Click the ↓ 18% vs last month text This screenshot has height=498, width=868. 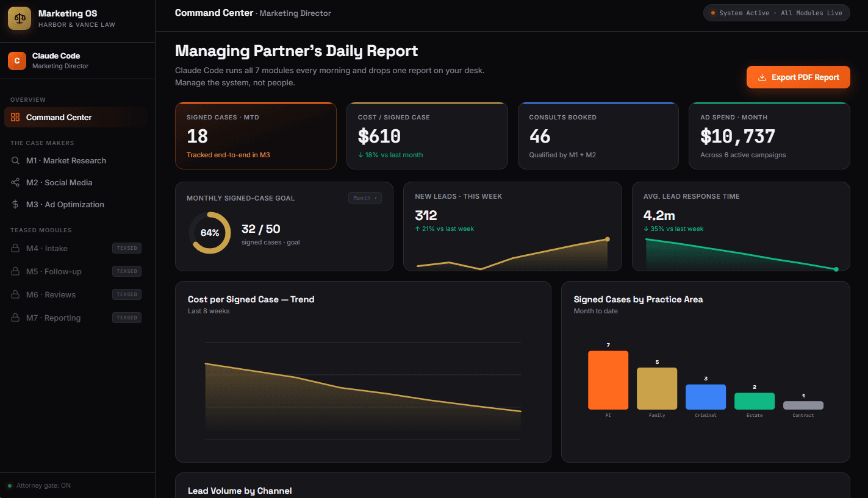pyautogui.click(x=390, y=155)
